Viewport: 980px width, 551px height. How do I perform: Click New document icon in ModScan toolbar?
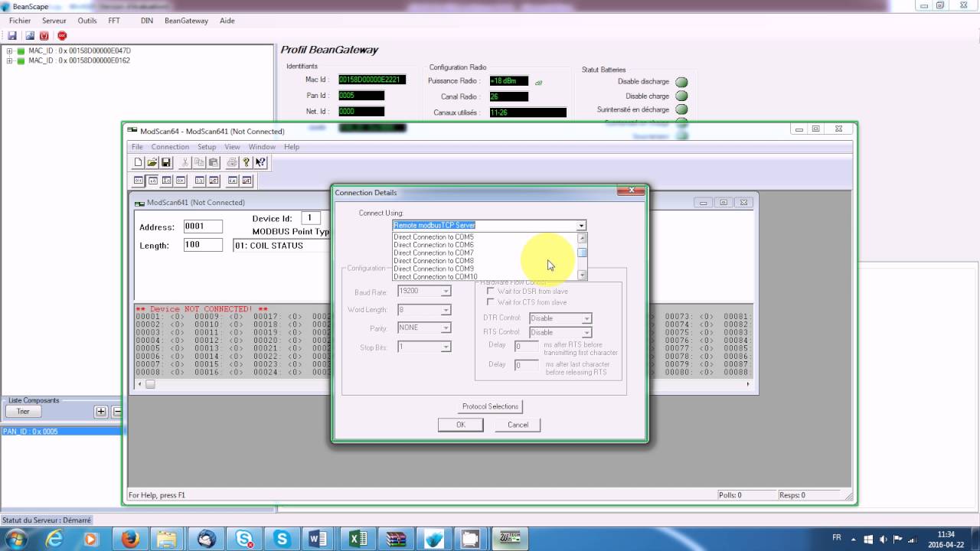point(139,162)
